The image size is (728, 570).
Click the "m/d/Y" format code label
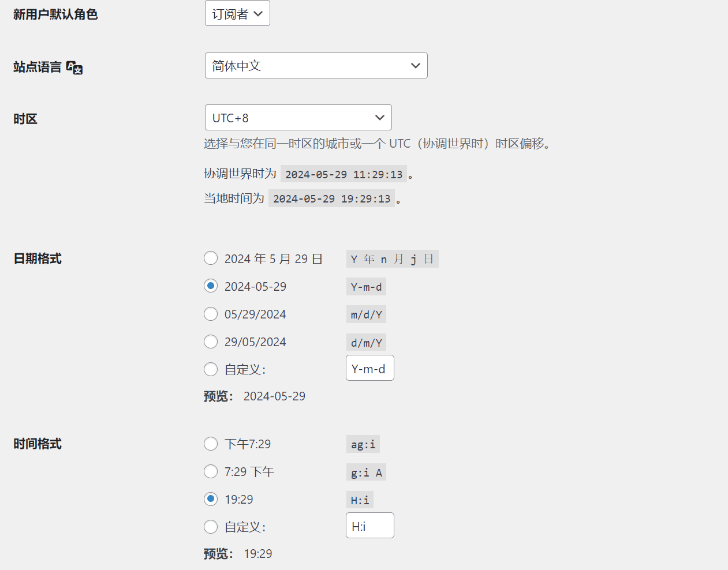tap(365, 314)
